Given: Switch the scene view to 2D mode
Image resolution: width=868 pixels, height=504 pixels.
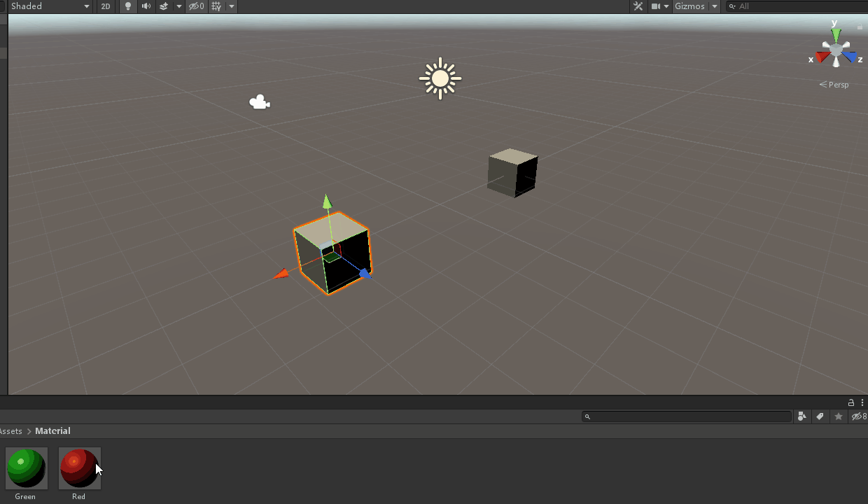Looking at the screenshot, I should tap(106, 6).
